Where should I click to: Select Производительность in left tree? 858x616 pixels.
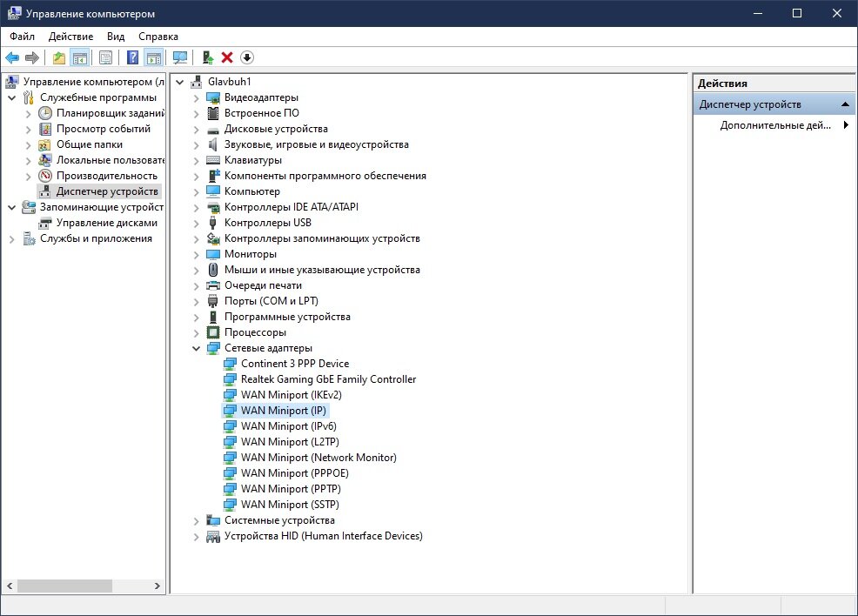pyautogui.click(x=107, y=176)
